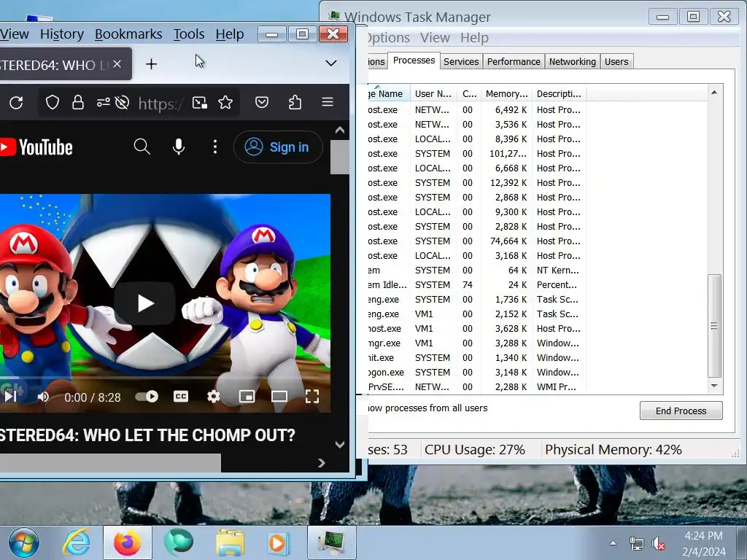
Task: Expand the list all tabs chevron
Action: click(330, 63)
